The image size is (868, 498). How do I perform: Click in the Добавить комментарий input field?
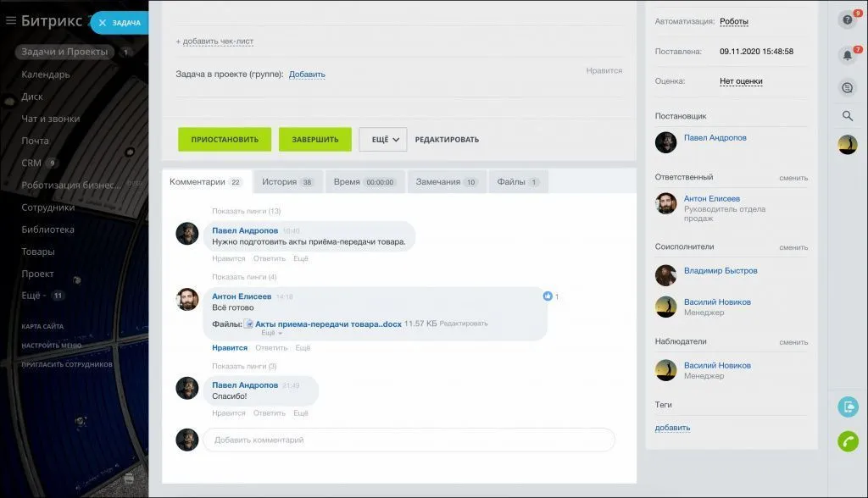pos(409,440)
